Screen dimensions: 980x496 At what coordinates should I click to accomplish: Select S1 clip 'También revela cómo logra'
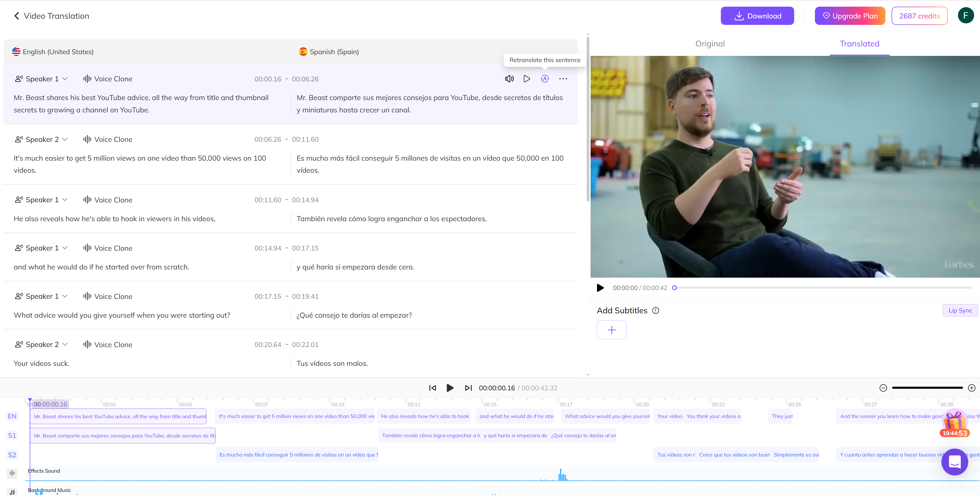pos(430,435)
